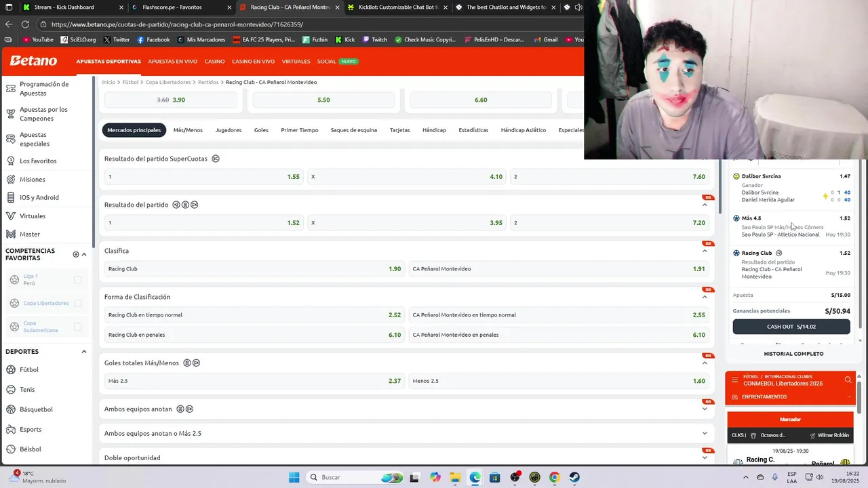The width and height of the screenshot is (868, 488).
Task: Collapse Resultado del partido market
Action: [705, 205]
